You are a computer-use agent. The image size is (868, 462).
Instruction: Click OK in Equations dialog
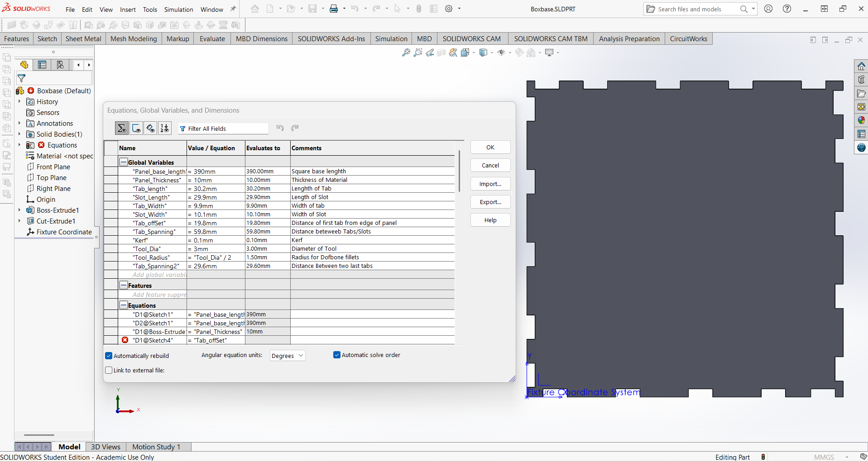pyautogui.click(x=490, y=147)
